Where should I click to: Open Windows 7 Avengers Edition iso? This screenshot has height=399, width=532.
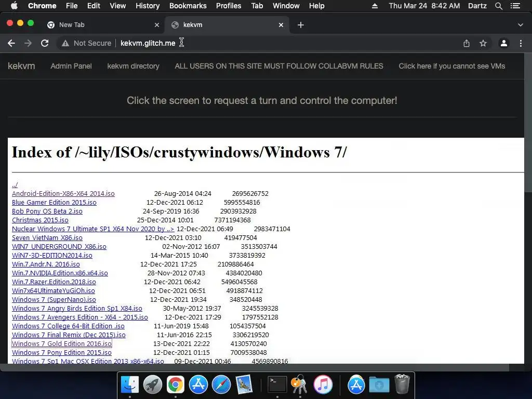(x=79, y=317)
